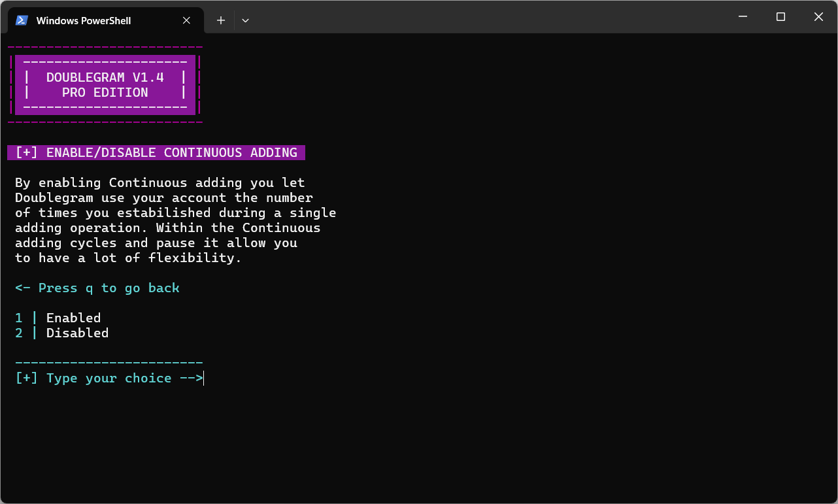
Task: Click the number 2 before Disabled
Action: click(x=19, y=333)
